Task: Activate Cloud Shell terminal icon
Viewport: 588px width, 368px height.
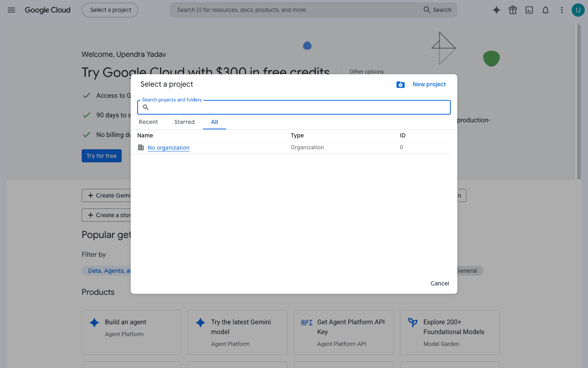Action: [x=529, y=10]
